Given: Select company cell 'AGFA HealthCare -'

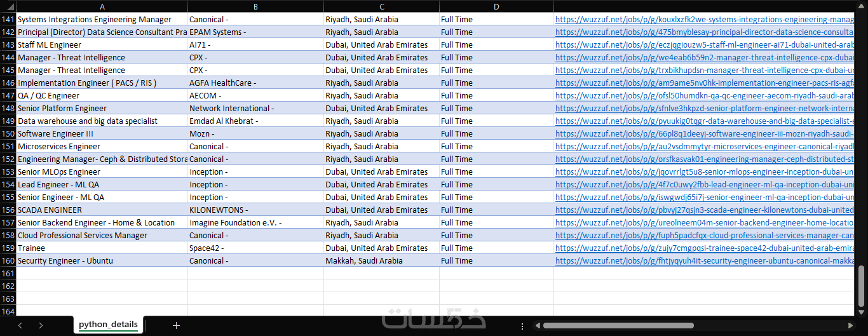Looking at the screenshot, I should click(256, 83).
